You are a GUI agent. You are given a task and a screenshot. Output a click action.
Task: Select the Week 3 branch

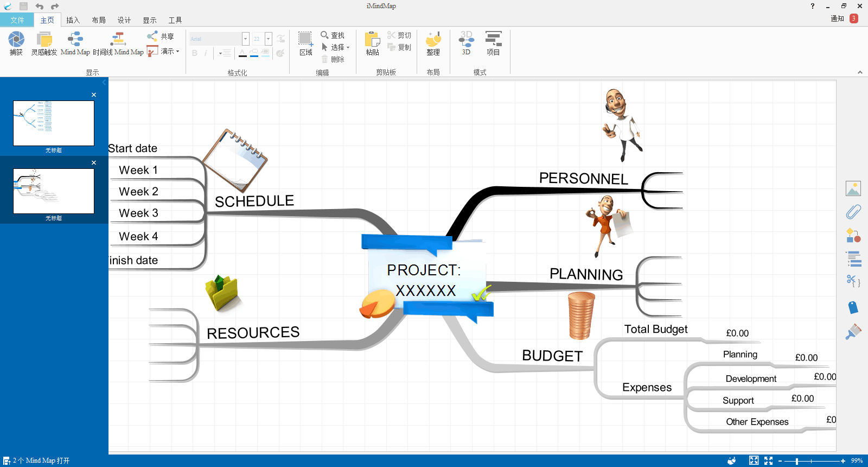coord(139,213)
